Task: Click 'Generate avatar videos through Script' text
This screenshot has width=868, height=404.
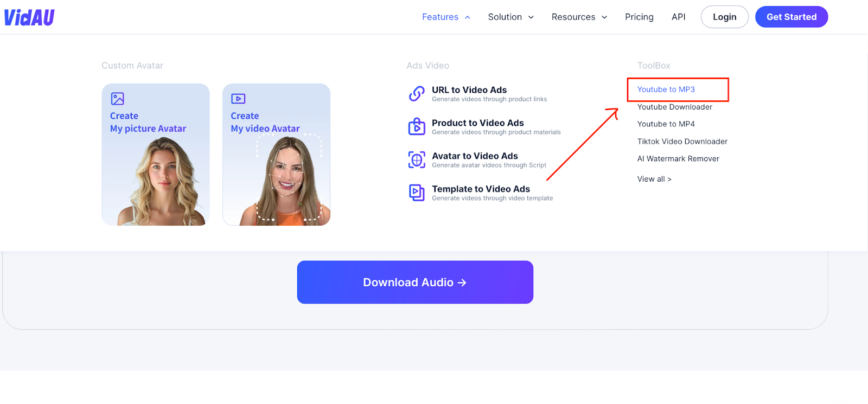Action: (489, 165)
